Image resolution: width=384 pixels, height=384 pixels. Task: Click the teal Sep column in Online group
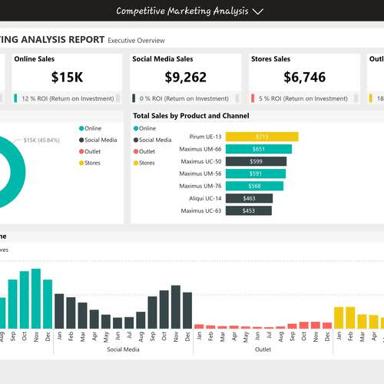point(13,304)
